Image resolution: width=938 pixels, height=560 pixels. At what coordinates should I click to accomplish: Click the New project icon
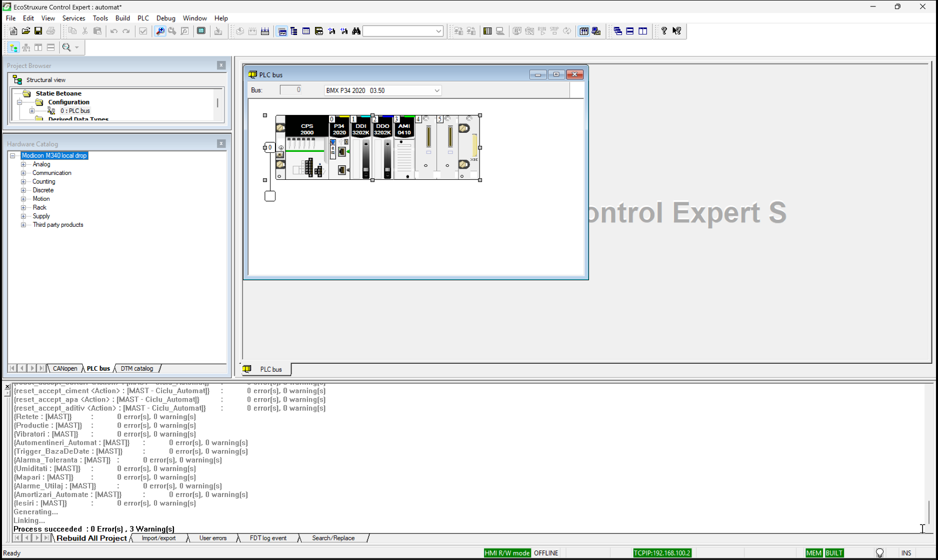click(x=13, y=31)
